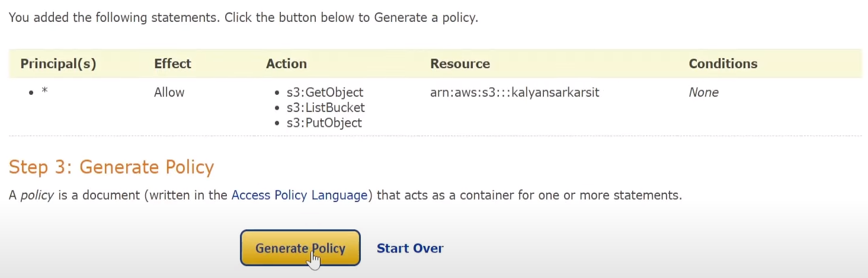Click the Start Over link
This screenshot has width=868, height=278.
410,248
